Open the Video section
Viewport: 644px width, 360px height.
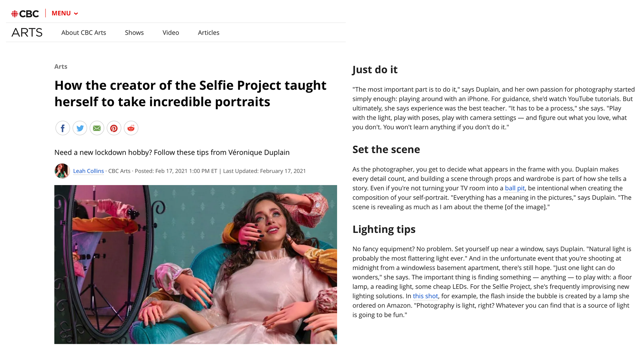point(171,33)
